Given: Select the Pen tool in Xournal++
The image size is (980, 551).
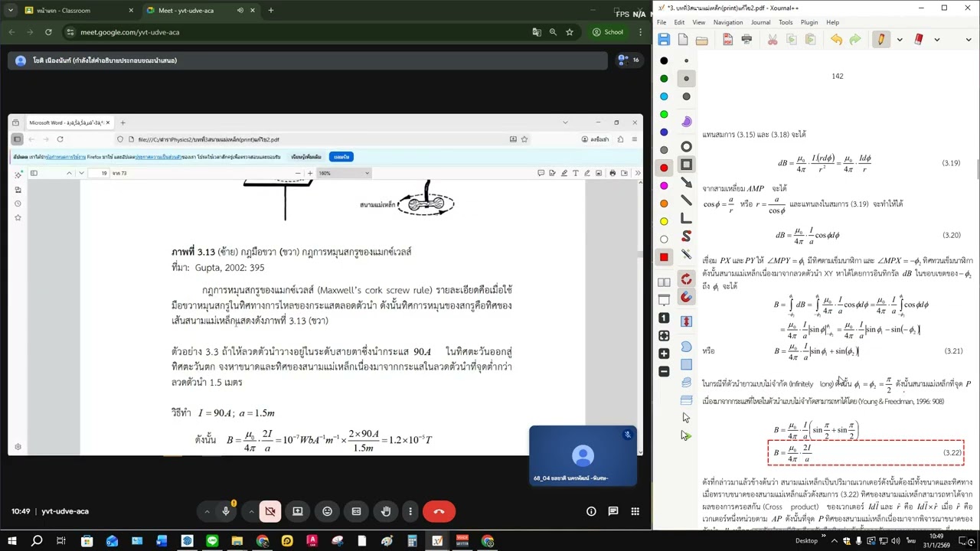Looking at the screenshot, I should click(881, 40).
